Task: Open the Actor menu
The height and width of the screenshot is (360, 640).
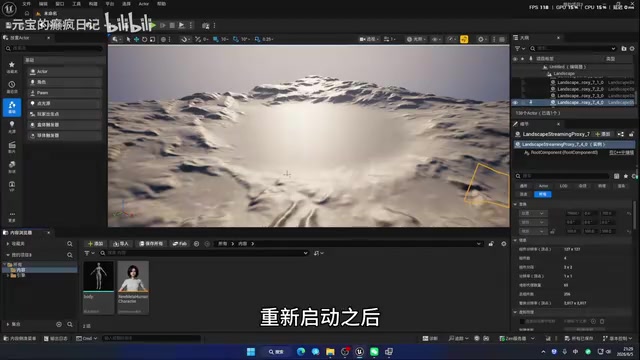Action: click(144, 4)
